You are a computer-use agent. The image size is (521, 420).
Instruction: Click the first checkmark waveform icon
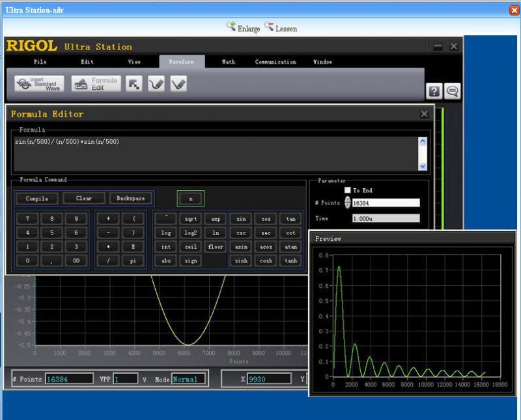[156, 84]
